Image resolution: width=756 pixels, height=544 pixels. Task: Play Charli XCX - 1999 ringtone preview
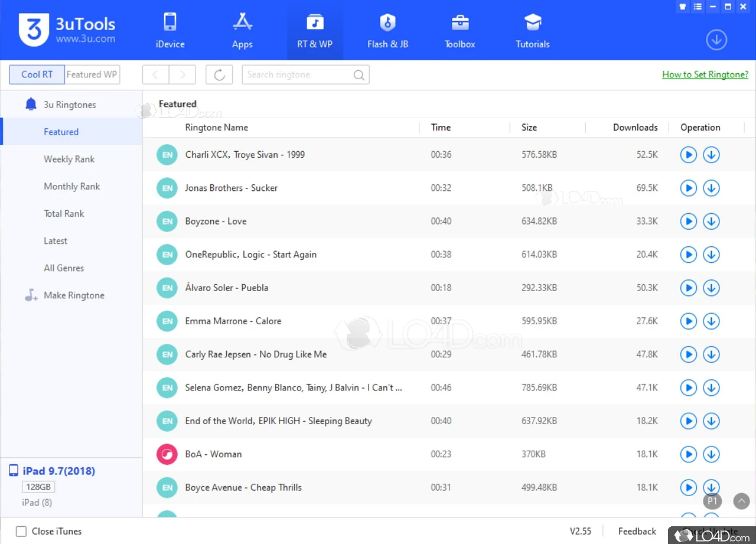point(688,155)
